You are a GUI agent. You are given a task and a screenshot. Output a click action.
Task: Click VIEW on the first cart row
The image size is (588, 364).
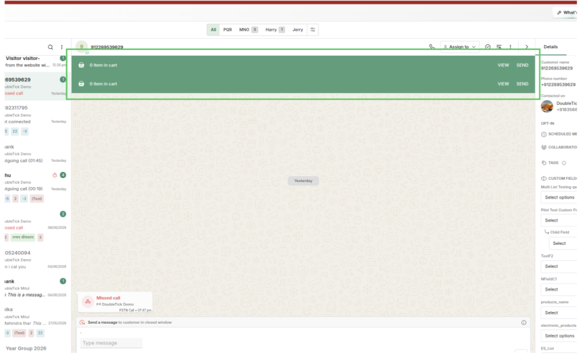pyautogui.click(x=503, y=65)
